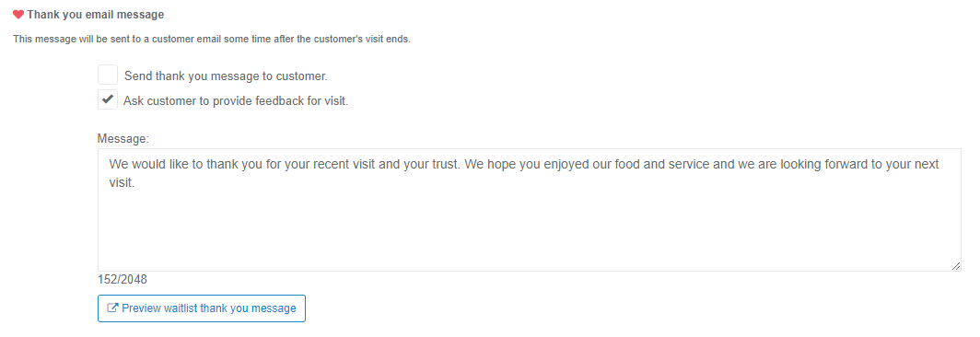Place cursor before 'We would like' in message
This screenshot has width=980, height=337.
[110, 165]
